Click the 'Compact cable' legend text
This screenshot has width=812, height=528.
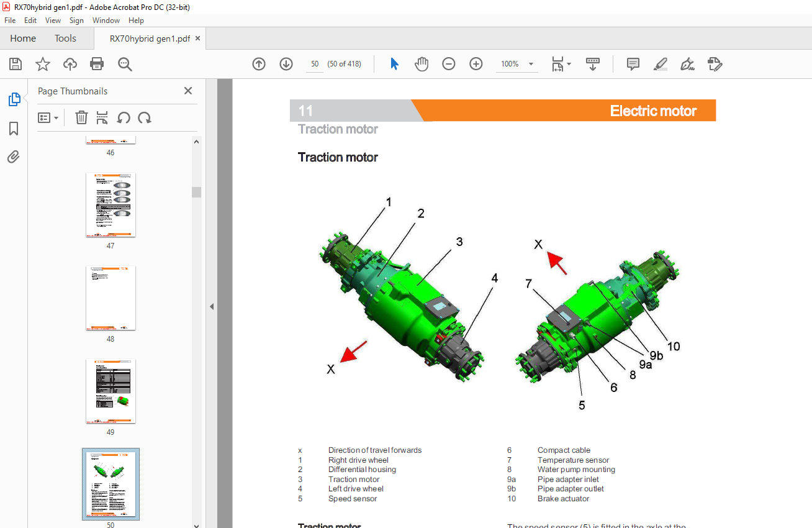pos(564,450)
